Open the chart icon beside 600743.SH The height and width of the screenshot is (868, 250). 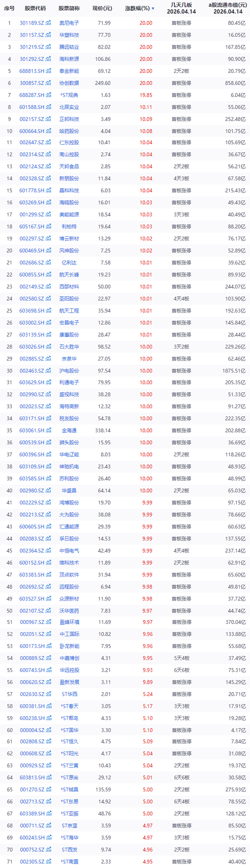tap(48, 670)
